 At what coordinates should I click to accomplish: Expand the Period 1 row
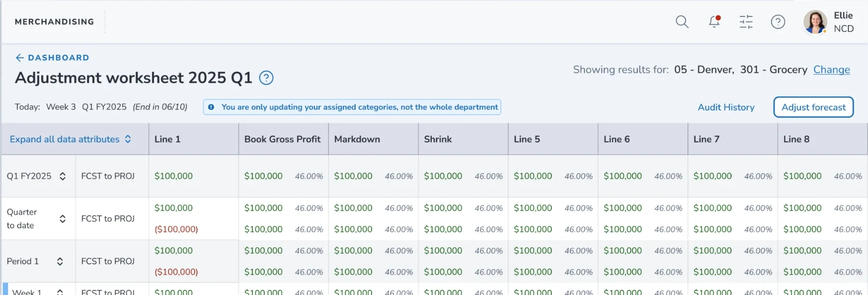tap(60, 261)
